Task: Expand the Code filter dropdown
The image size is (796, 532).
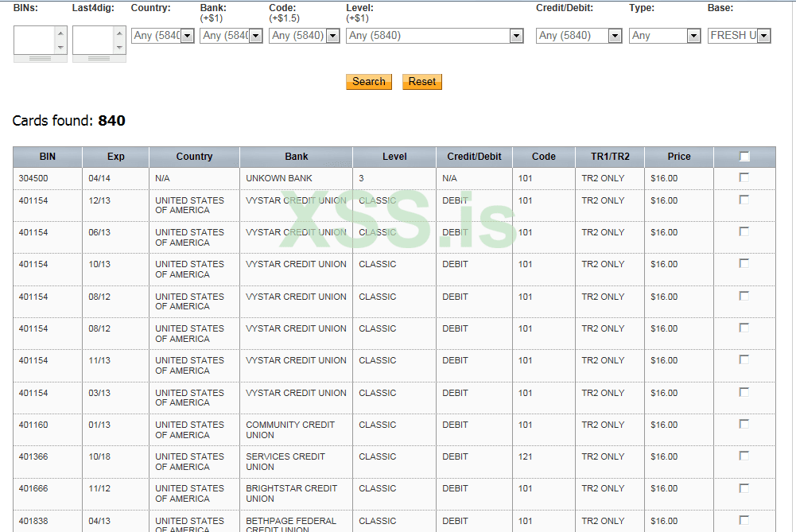Action: pos(304,36)
